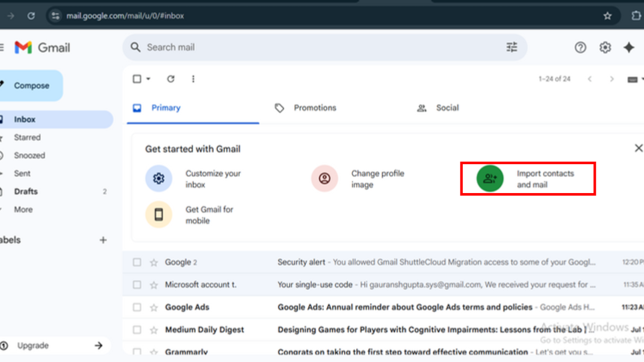Refresh the inbox mail list

pyautogui.click(x=171, y=79)
